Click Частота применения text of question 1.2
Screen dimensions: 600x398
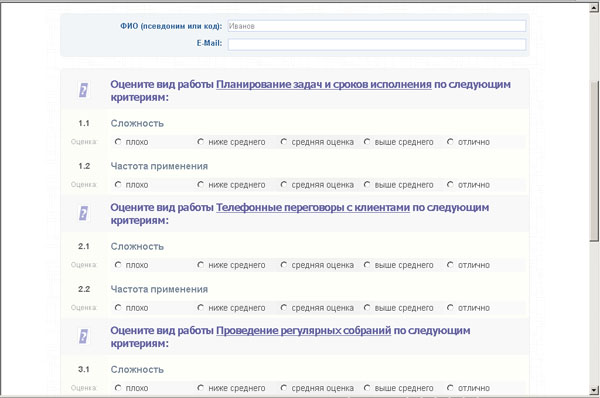pyautogui.click(x=159, y=166)
